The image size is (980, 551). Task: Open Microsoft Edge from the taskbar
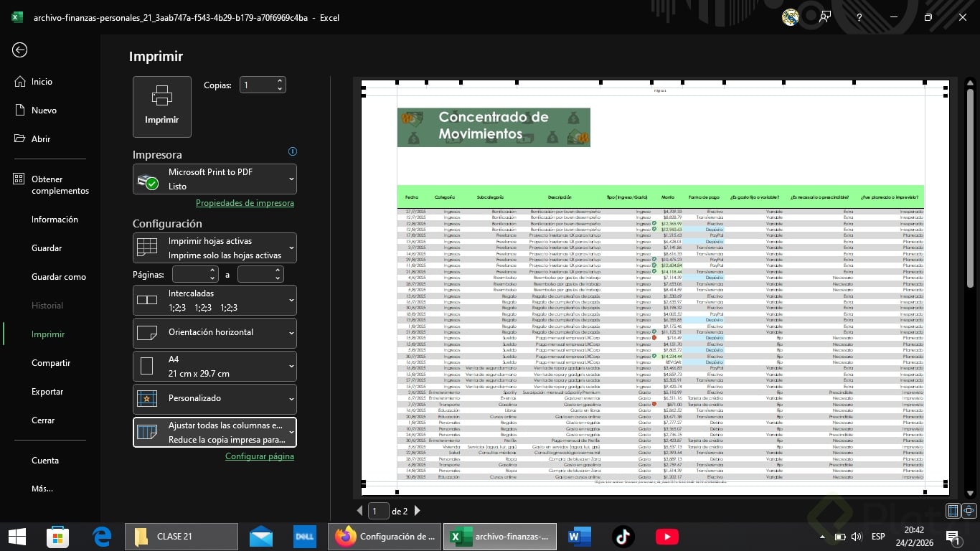click(103, 536)
